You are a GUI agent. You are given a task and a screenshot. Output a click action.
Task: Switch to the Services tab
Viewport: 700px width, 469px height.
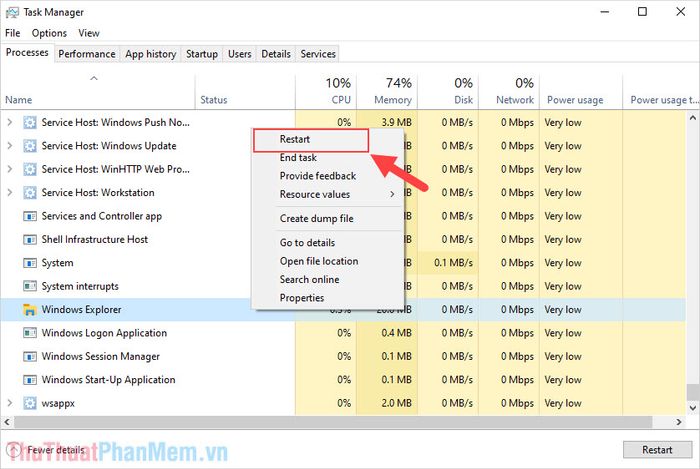318,54
